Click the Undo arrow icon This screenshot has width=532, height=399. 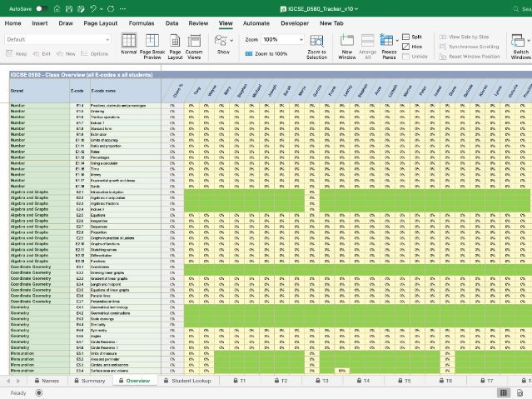pos(92,9)
